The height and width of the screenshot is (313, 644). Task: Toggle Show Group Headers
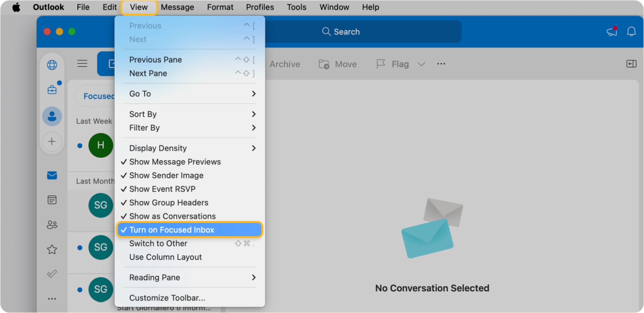pos(189,202)
